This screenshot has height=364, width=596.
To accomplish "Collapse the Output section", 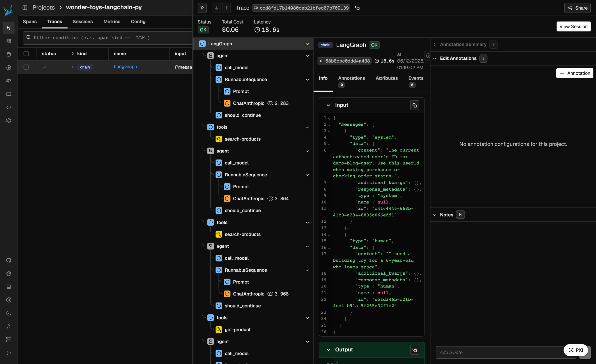I will (328, 350).
